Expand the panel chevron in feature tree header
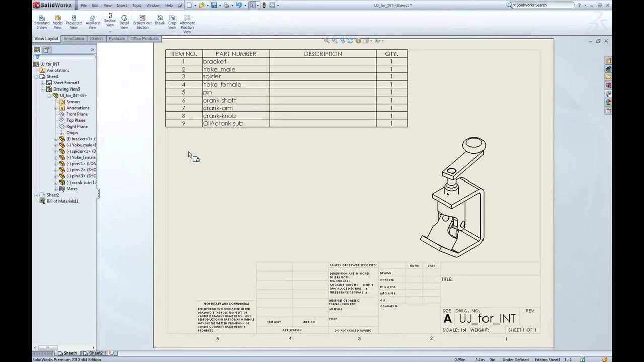Image resolution: width=644 pixels, height=362 pixels. (92, 50)
